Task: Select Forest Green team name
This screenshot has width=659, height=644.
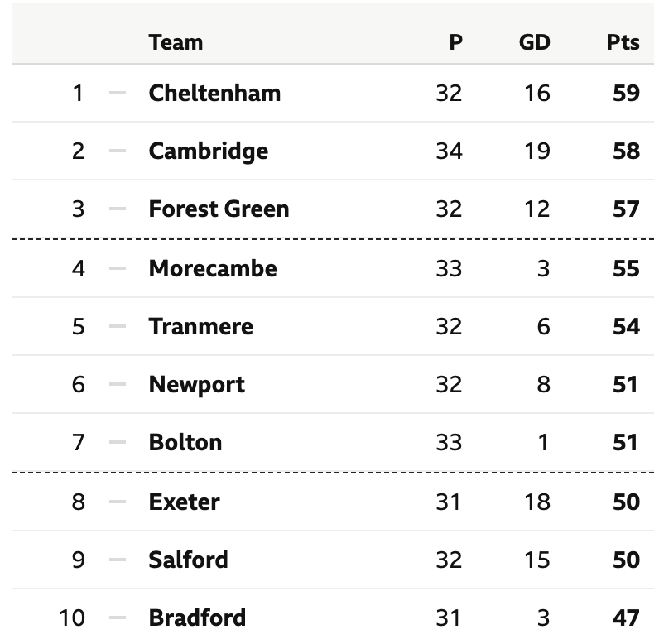Action: click(219, 209)
